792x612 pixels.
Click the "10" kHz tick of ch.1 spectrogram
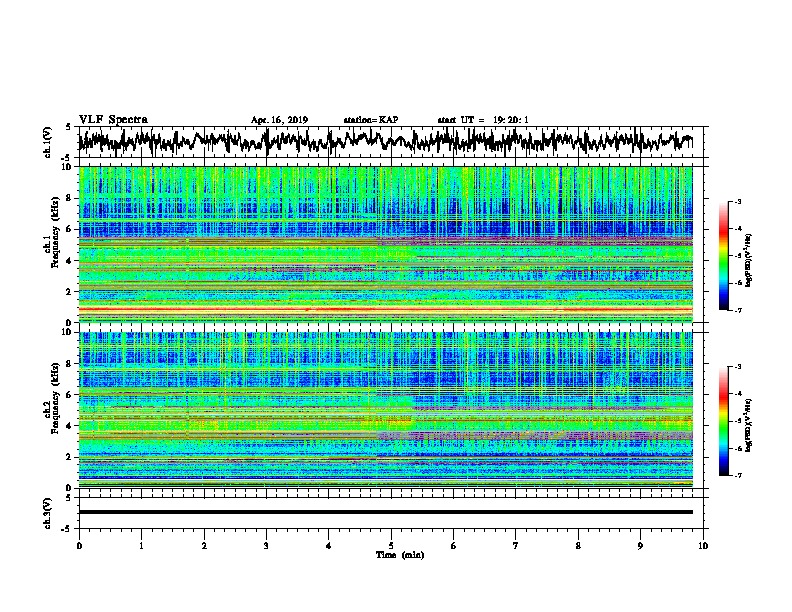(x=69, y=167)
